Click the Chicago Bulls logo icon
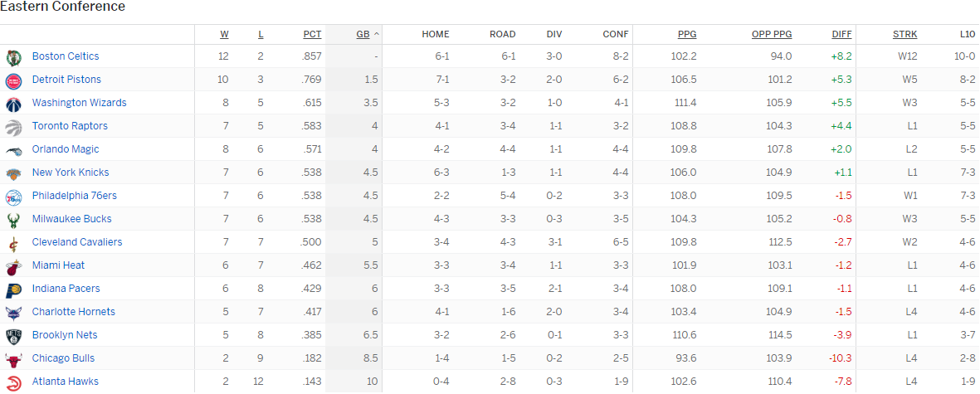The width and height of the screenshot is (980, 394). pos(13,358)
